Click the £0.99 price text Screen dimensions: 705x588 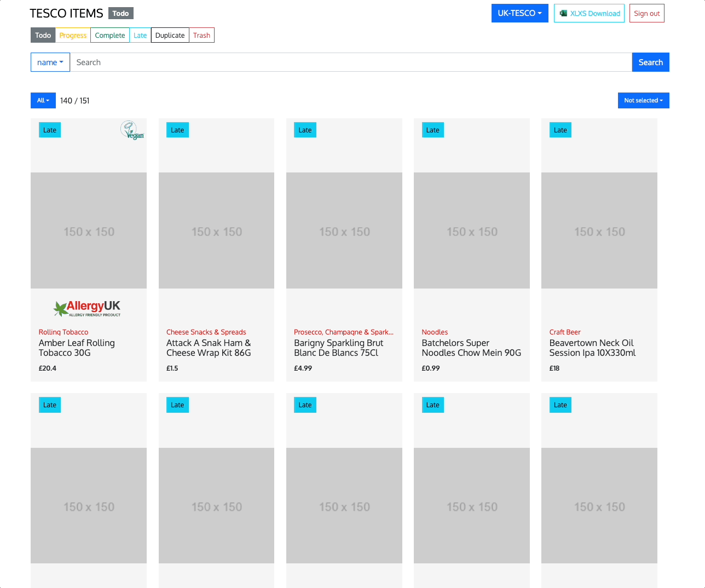click(431, 368)
